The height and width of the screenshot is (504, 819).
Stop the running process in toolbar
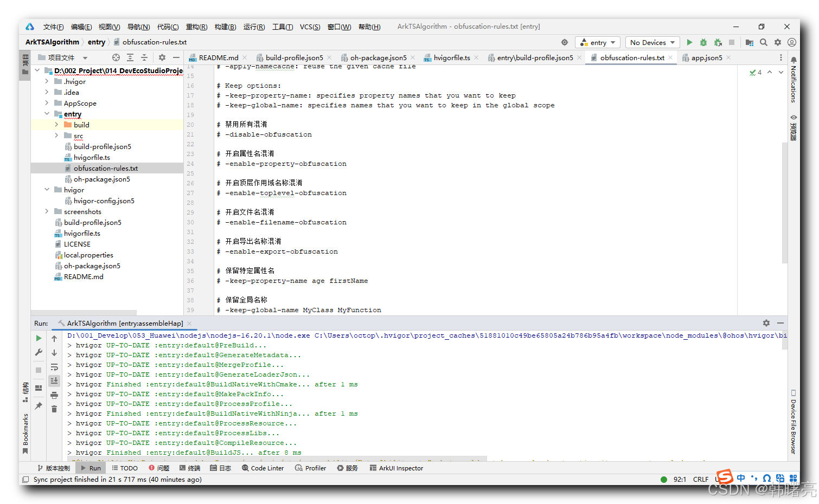pyautogui.click(x=732, y=42)
